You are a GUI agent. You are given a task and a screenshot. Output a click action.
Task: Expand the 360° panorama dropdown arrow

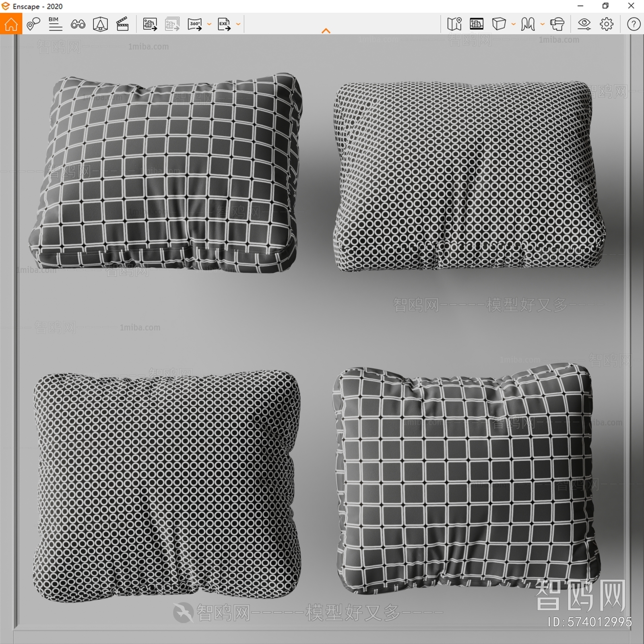[209, 24]
